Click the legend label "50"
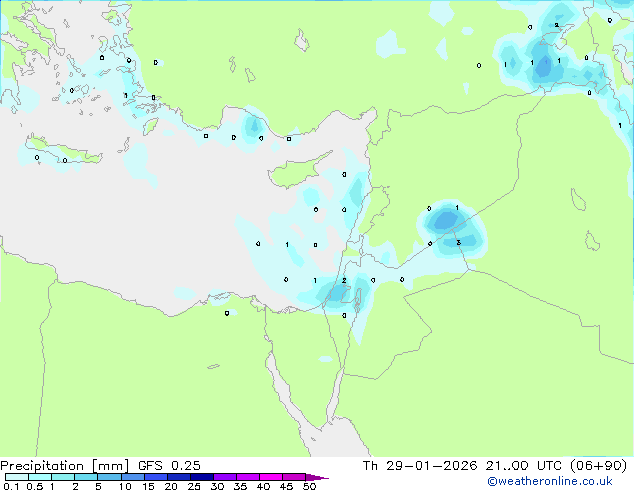Screen dimensions: 634x490 (x=309, y=486)
